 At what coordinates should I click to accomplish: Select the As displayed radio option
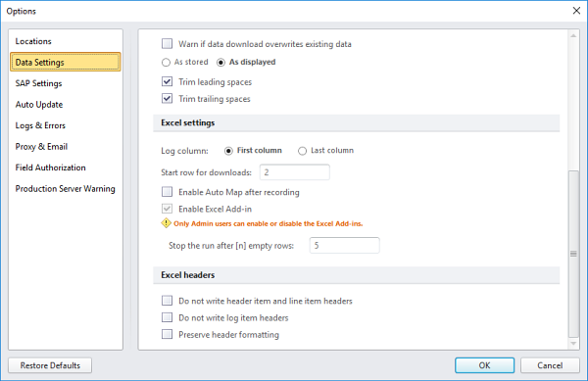220,62
